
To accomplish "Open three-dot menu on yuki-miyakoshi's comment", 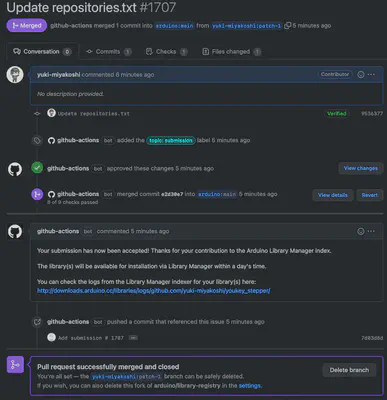I will pyautogui.click(x=371, y=75).
